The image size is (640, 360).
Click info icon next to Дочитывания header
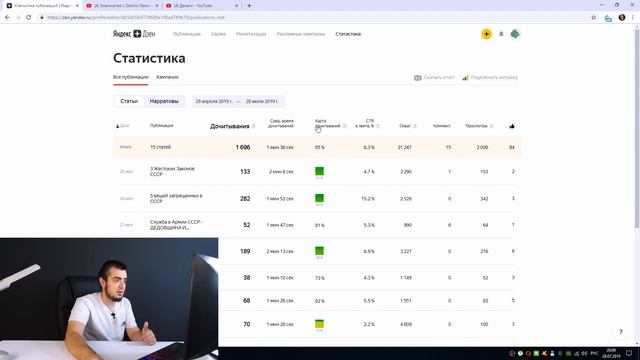[x=253, y=126]
